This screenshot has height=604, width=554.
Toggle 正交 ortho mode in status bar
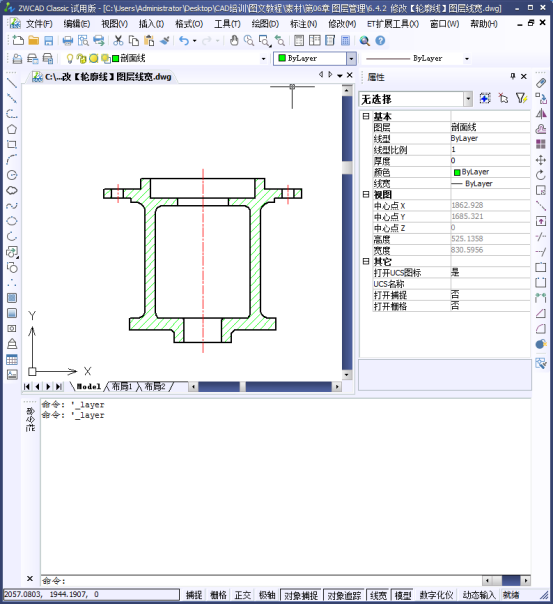[243, 595]
